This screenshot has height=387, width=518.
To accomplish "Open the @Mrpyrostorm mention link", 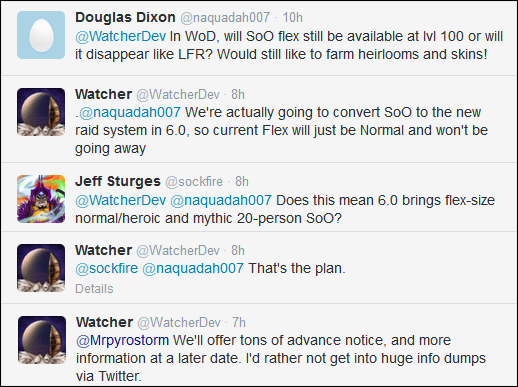I will [x=123, y=340].
